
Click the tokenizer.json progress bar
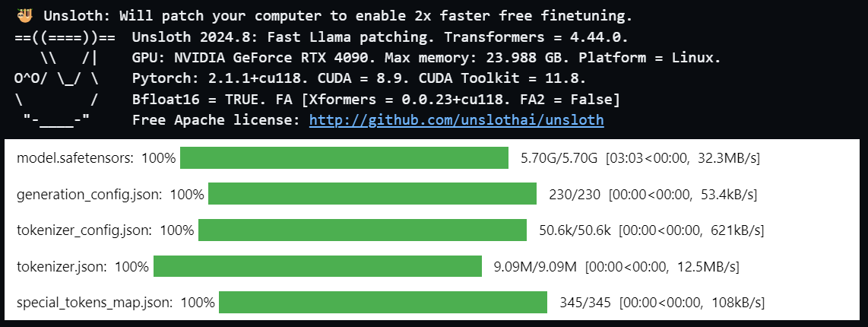coord(318,266)
